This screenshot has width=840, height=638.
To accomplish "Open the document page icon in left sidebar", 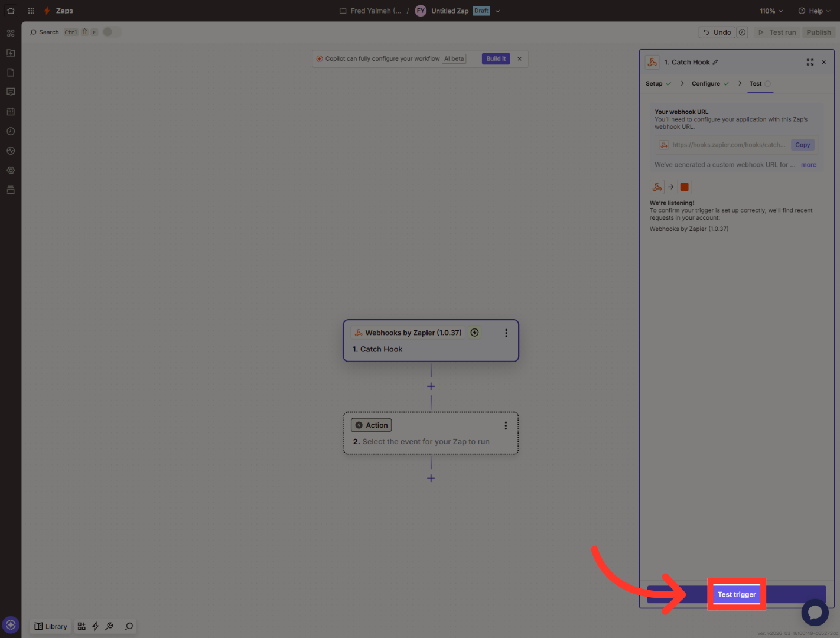I will point(11,72).
